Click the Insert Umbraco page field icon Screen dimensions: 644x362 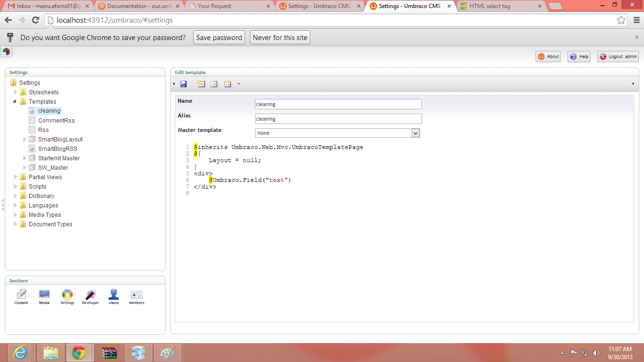201,84
